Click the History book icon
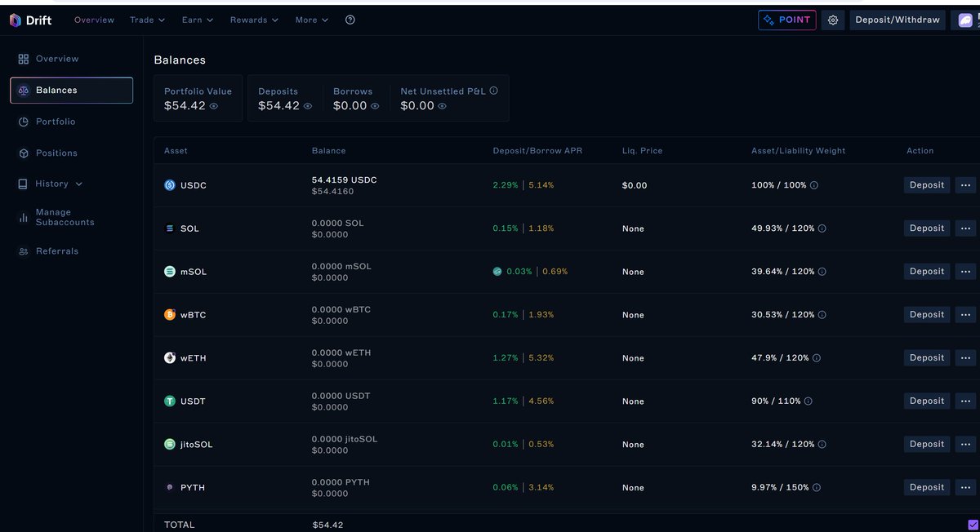 [23, 184]
